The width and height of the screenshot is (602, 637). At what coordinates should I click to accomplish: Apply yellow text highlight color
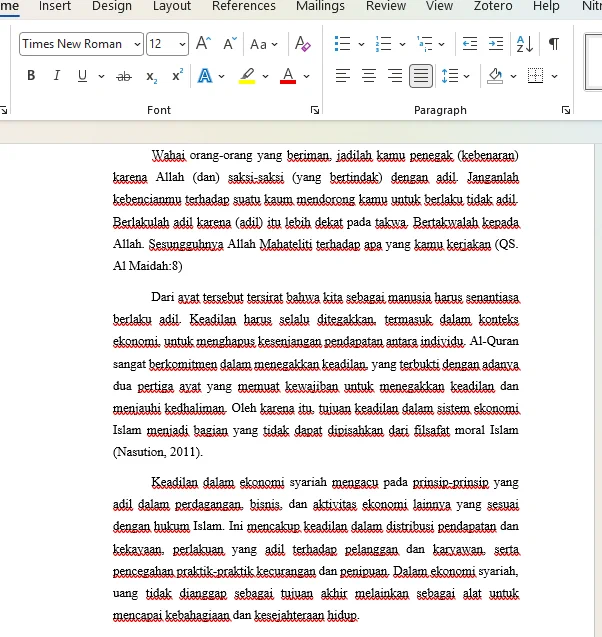coord(247,76)
